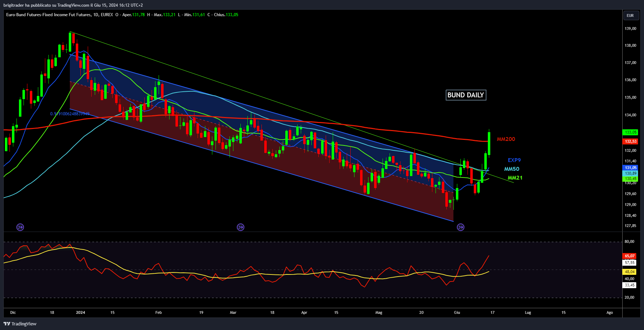Click the 2024 label on the time axis
The height and width of the screenshot is (330, 644).
pos(80,312)
